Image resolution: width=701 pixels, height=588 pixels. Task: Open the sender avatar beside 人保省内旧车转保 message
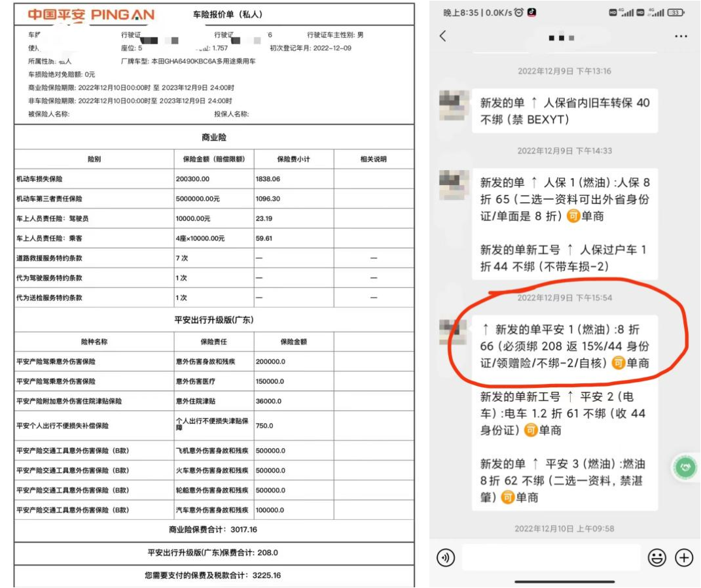[454, 105]
